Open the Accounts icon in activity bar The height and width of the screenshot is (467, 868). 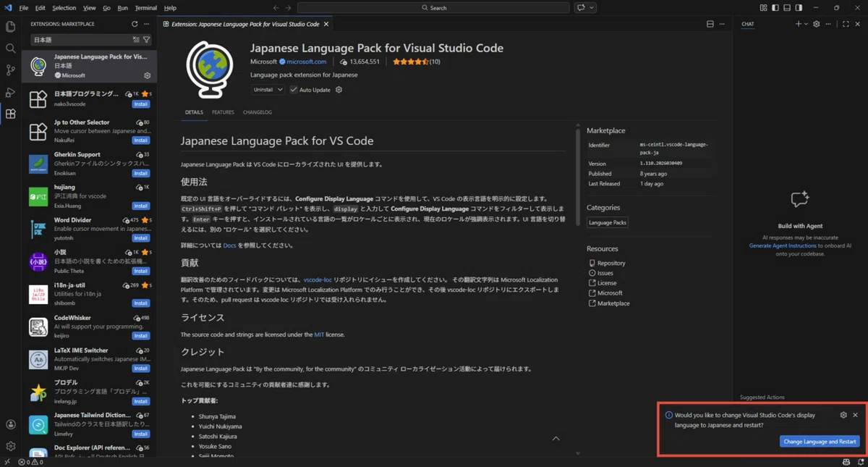[10, 425]
